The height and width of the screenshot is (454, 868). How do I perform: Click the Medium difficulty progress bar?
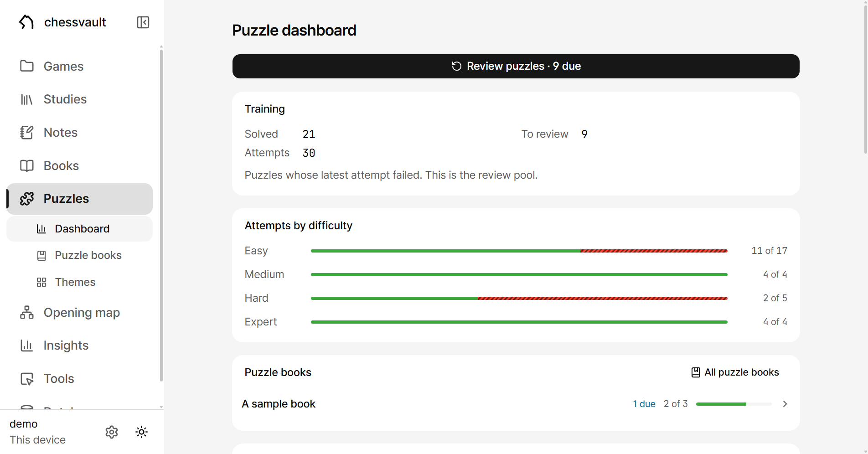tap(519, 274)
